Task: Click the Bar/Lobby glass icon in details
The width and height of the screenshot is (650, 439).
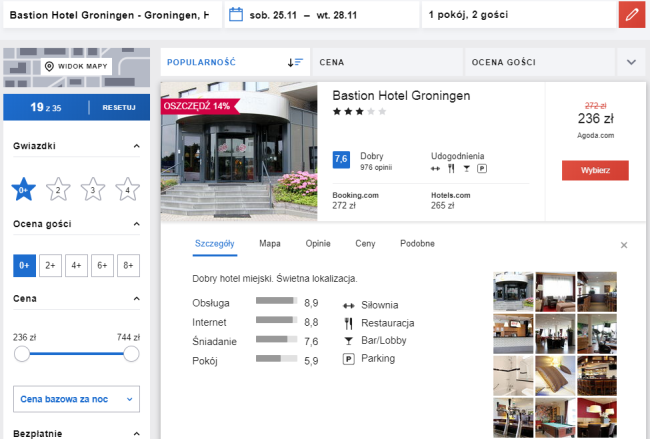Action: point(349,341)
